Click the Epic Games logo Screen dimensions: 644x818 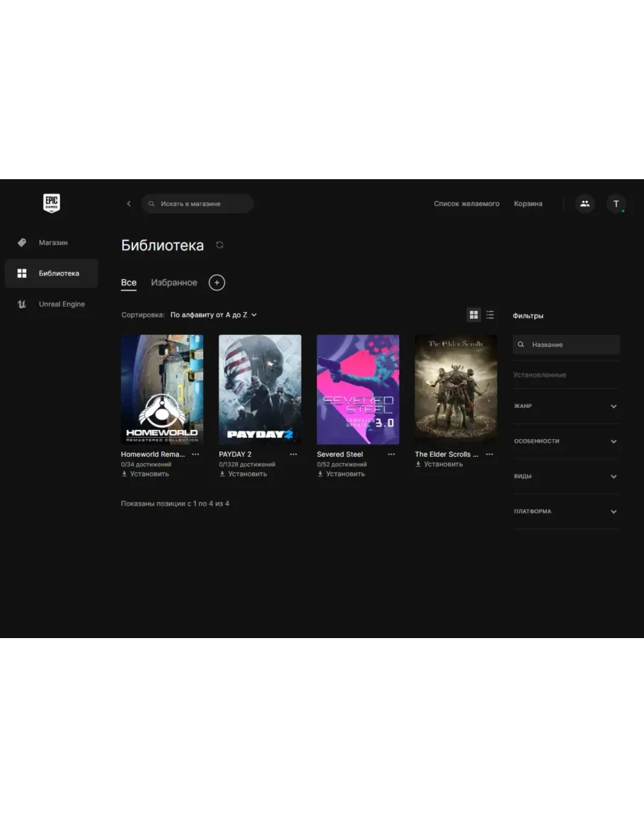(x=51, y=203)
